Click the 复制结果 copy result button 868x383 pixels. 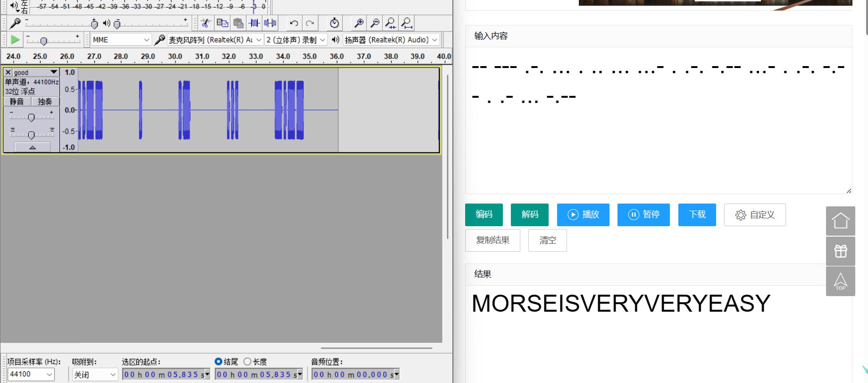tap(492, 240)
